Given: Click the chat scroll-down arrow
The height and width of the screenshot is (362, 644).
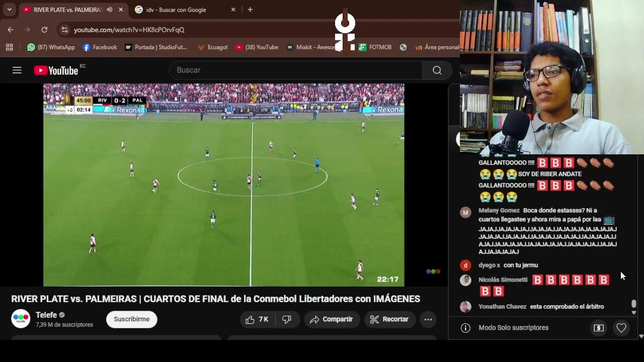Looking at the screenshot, I should click(633, 313).
